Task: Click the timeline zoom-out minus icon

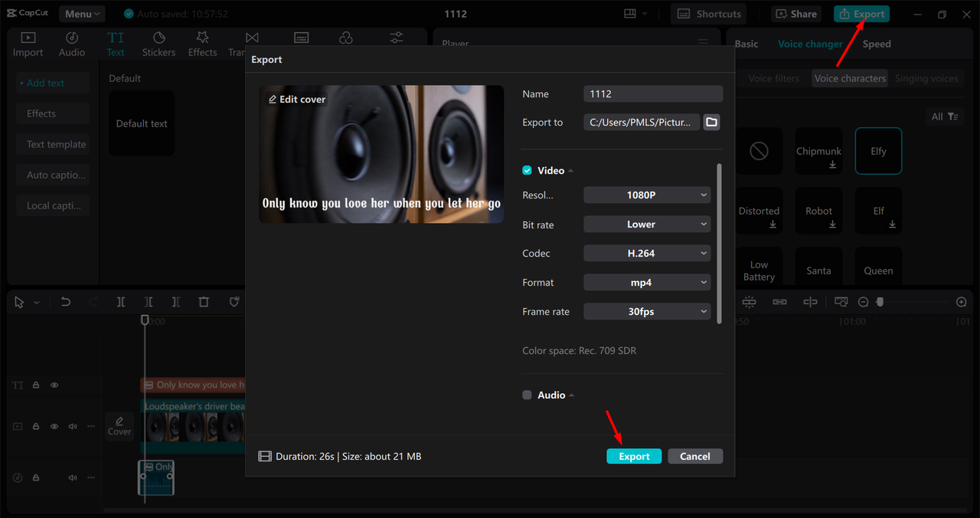Action: click(864, 302)
